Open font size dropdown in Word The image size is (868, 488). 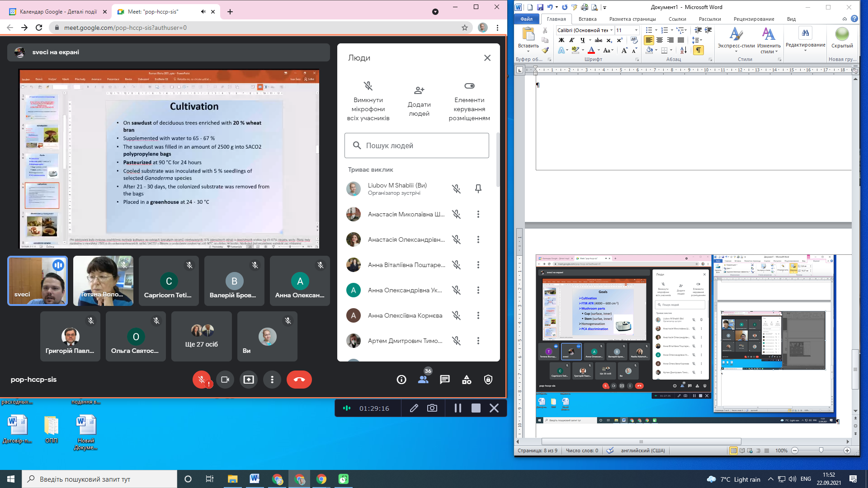coord(636,30)
